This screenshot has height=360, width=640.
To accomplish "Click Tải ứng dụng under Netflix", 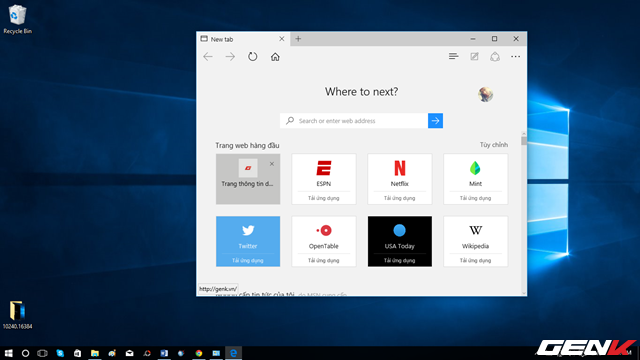I will [400, 198].
